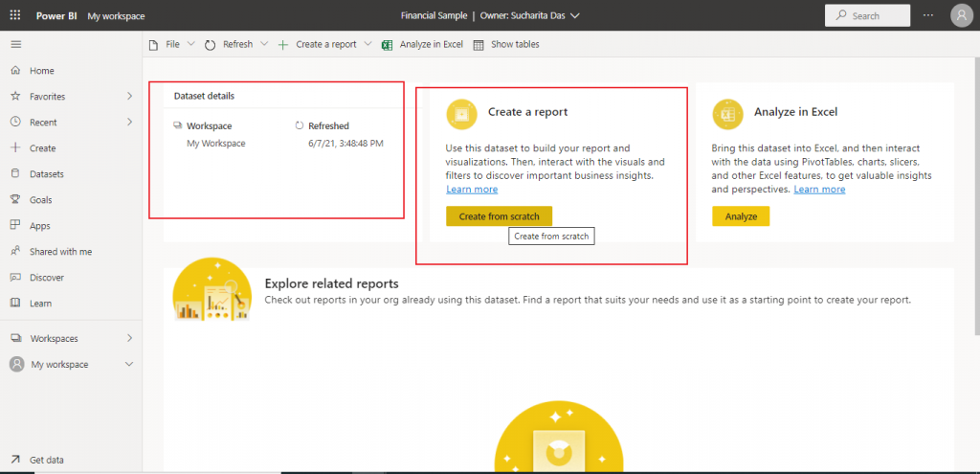Expand the Refresh dropdown arrow
The width and height of the screenshot is (980, 474).
pyautogui.click(x=264, y=44)
